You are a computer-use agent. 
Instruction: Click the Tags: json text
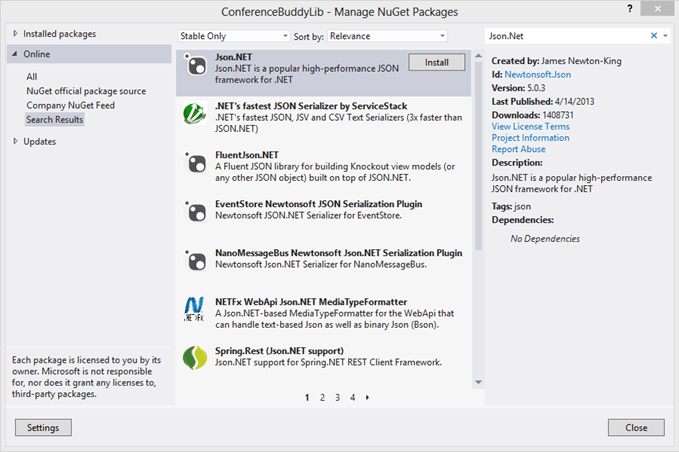tap(511, 207)
